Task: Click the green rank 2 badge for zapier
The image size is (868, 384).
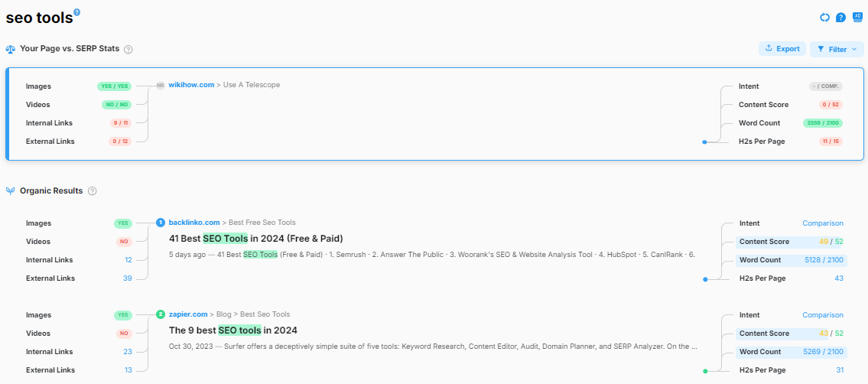Action: (x=161, y=314)
